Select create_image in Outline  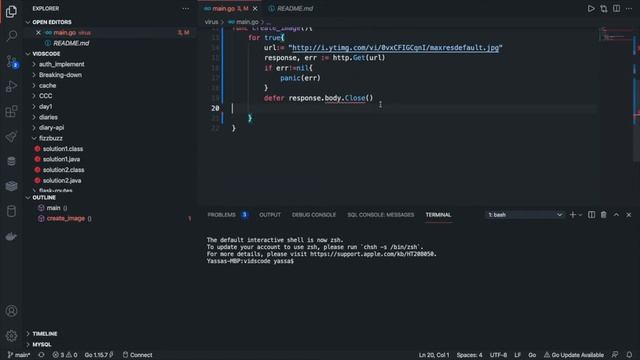(x=66, y=219)
